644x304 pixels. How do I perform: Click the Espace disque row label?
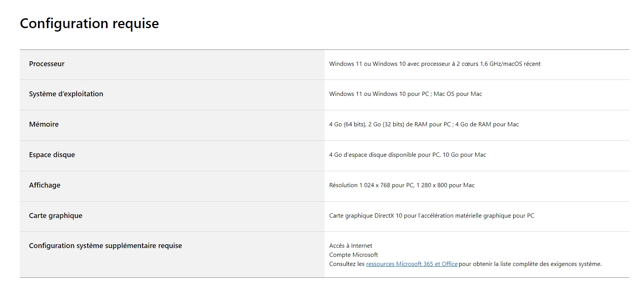tap(52, 155)
